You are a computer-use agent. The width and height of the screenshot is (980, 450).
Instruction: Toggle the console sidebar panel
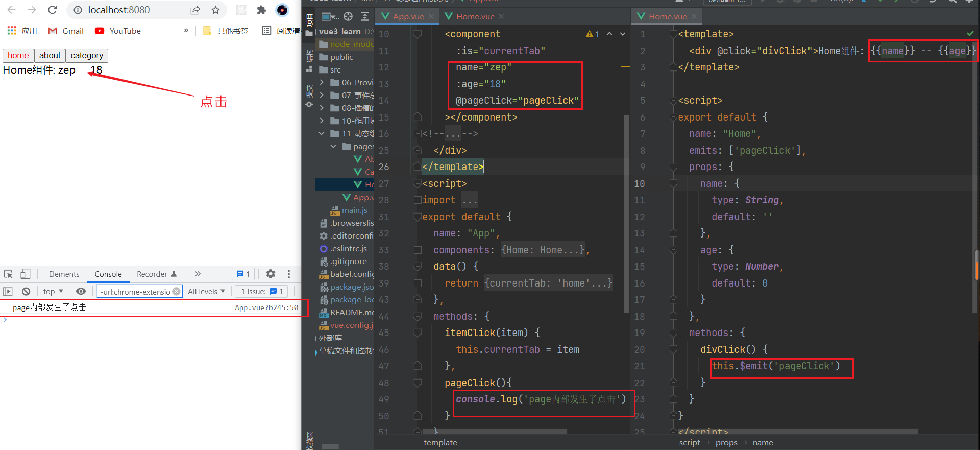(8, 291)
